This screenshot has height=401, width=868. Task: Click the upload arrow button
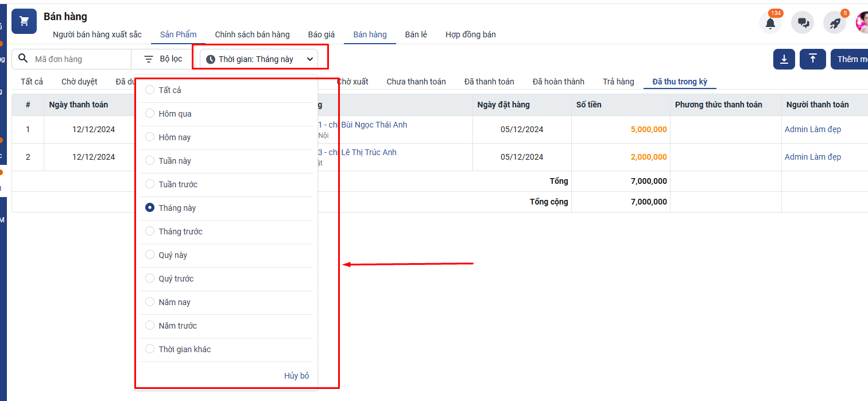coord(813,59)
